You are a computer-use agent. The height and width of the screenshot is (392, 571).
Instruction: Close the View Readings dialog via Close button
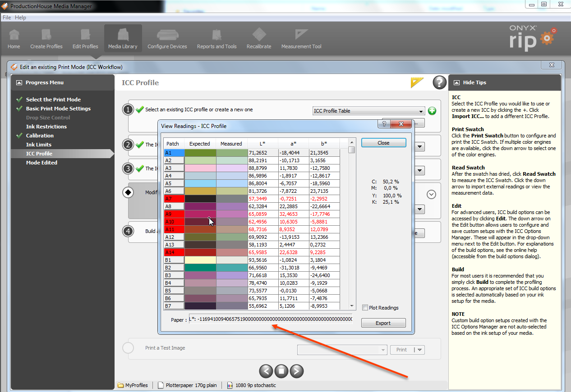[383, 143]
